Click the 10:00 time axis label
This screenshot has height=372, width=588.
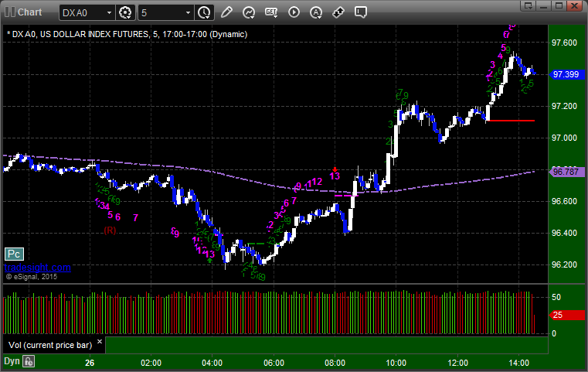pyautogui.click(x=396, y=363)
